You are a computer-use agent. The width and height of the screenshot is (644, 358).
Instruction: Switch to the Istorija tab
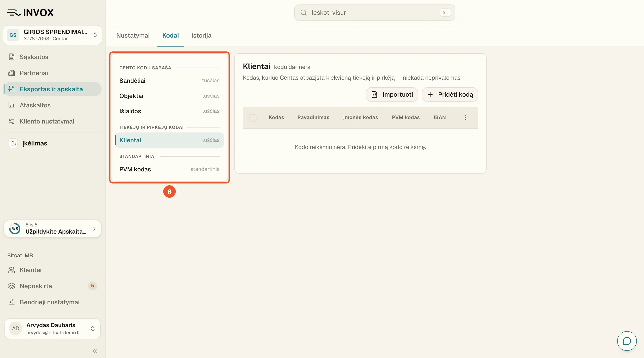pos(201,36)
